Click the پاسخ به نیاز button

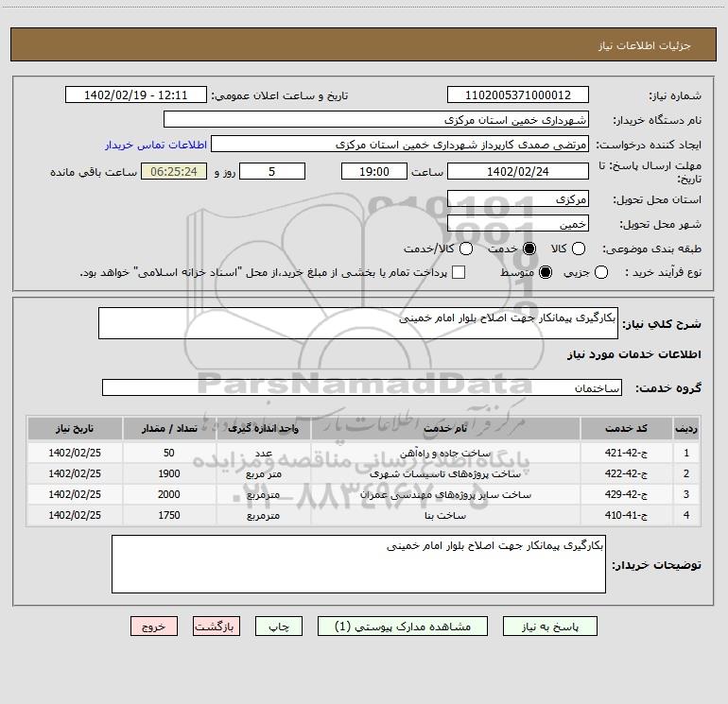coord(549,627)
